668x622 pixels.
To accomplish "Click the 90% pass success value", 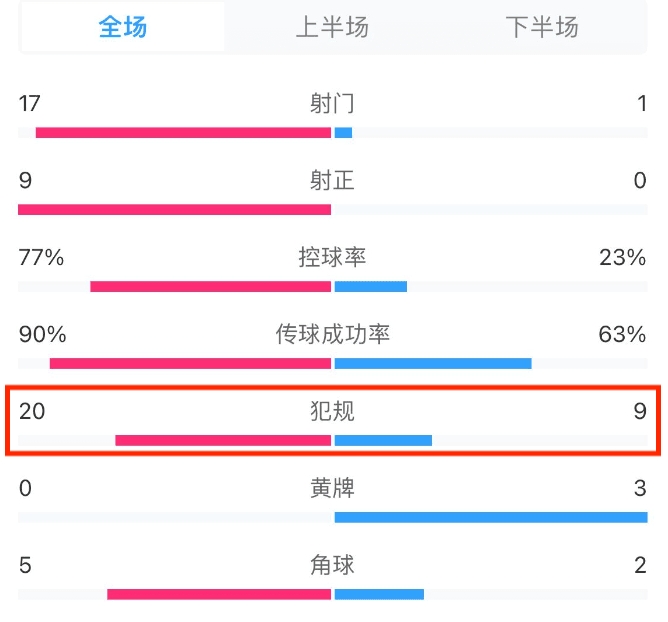I will [x=43, y=334].
